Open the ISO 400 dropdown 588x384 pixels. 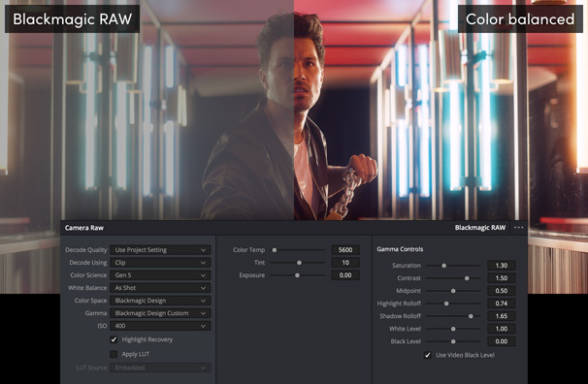160,326
